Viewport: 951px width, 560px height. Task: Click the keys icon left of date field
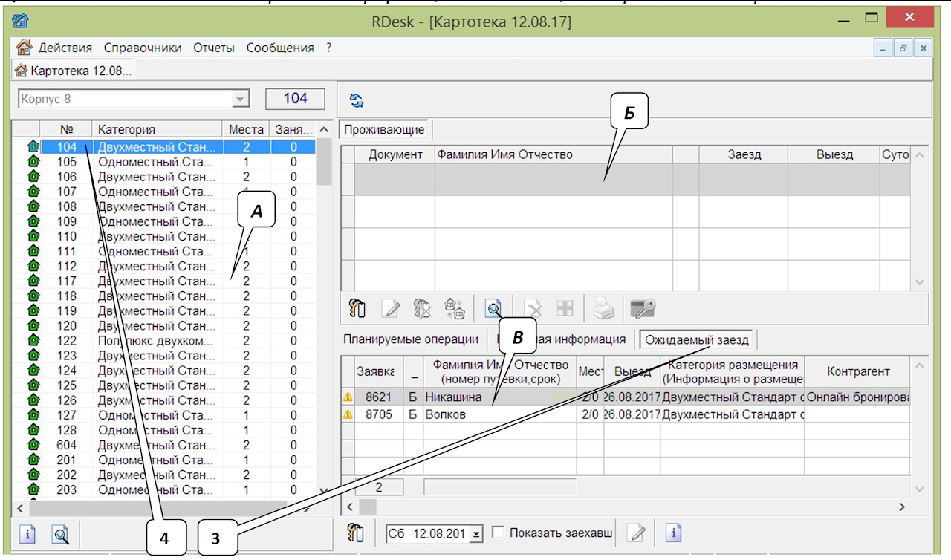coord(356,533)
